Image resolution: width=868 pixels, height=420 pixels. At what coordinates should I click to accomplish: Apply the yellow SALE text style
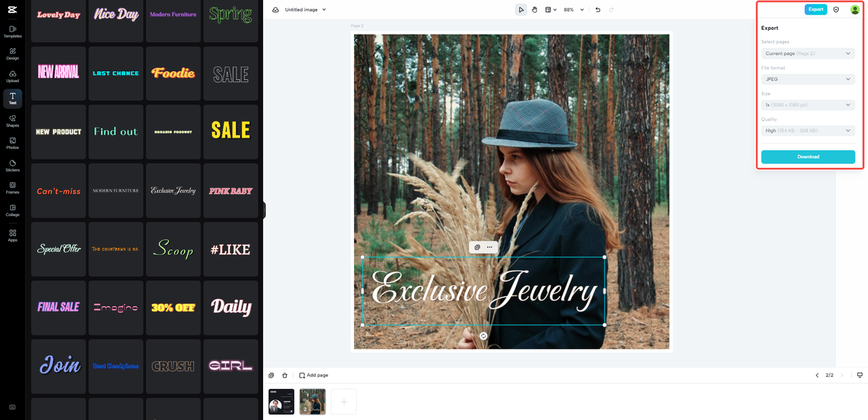(231, 131)
